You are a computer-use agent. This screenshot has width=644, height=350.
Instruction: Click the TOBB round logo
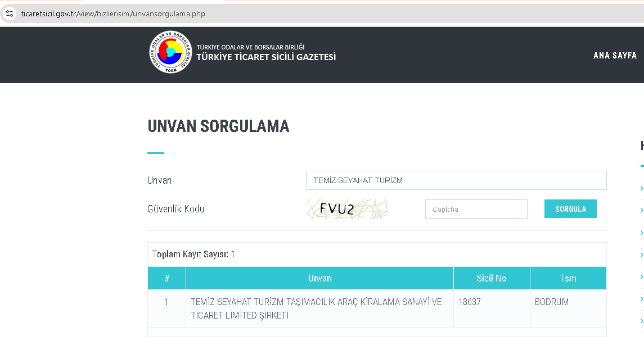coord(170,52)
